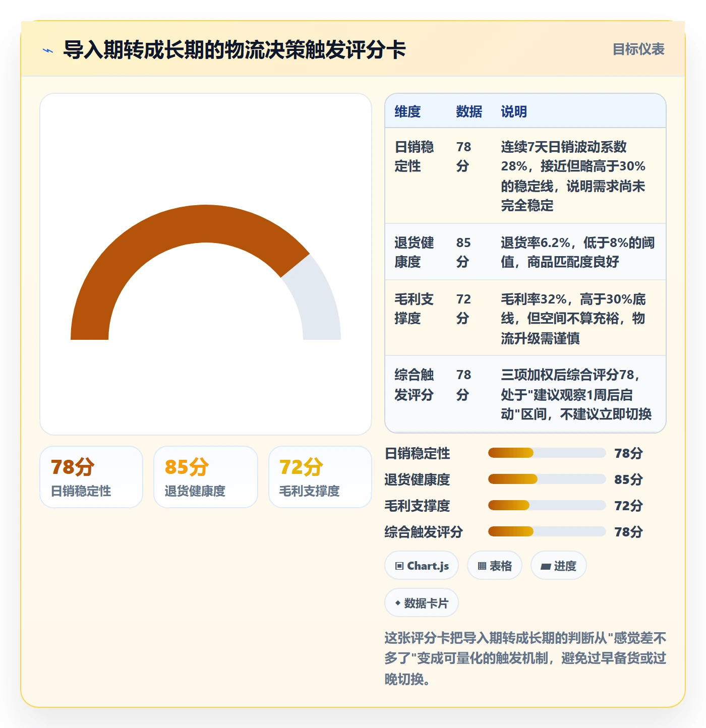Click the 维度 column header
Screen dimensions: 706x728
(x=407, y=111)
